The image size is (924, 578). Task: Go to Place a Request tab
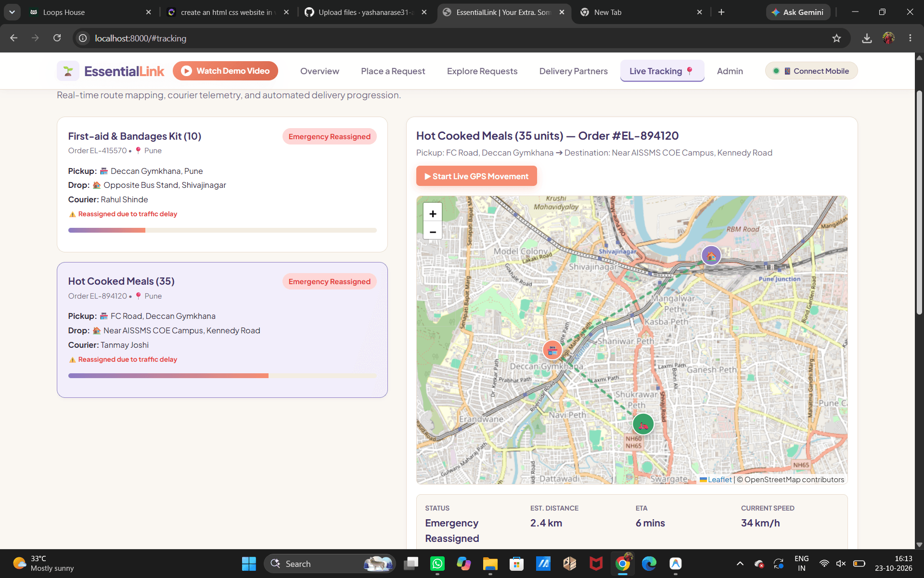click(x=393, y=71)
